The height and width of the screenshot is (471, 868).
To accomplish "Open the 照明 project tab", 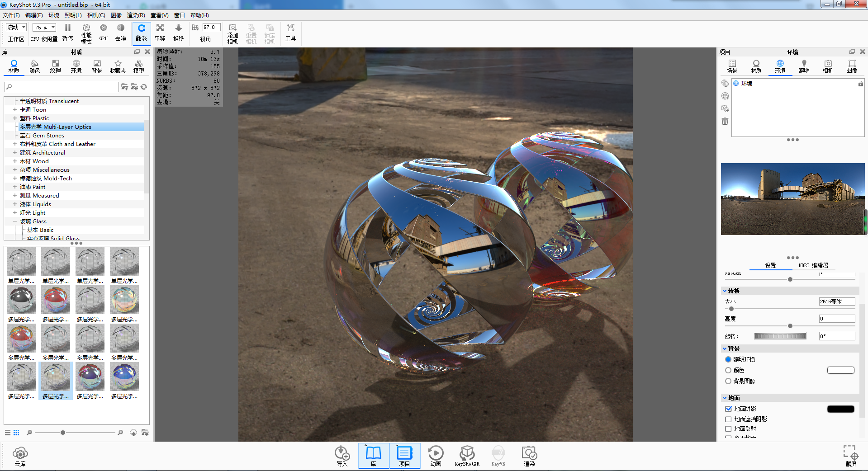I will pos(804,66).
